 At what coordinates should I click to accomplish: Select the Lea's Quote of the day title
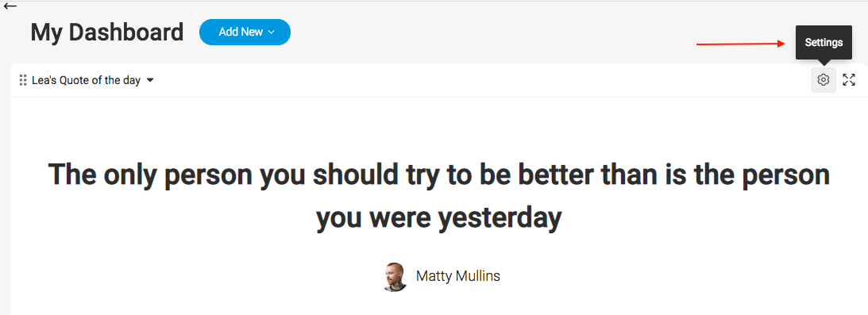[x=86, y=80]
